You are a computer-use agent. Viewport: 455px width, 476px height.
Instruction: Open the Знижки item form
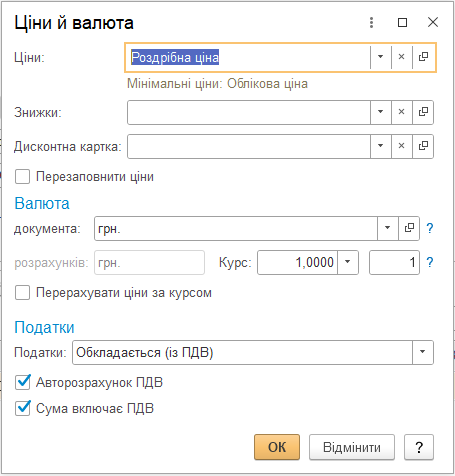[423, 112]
